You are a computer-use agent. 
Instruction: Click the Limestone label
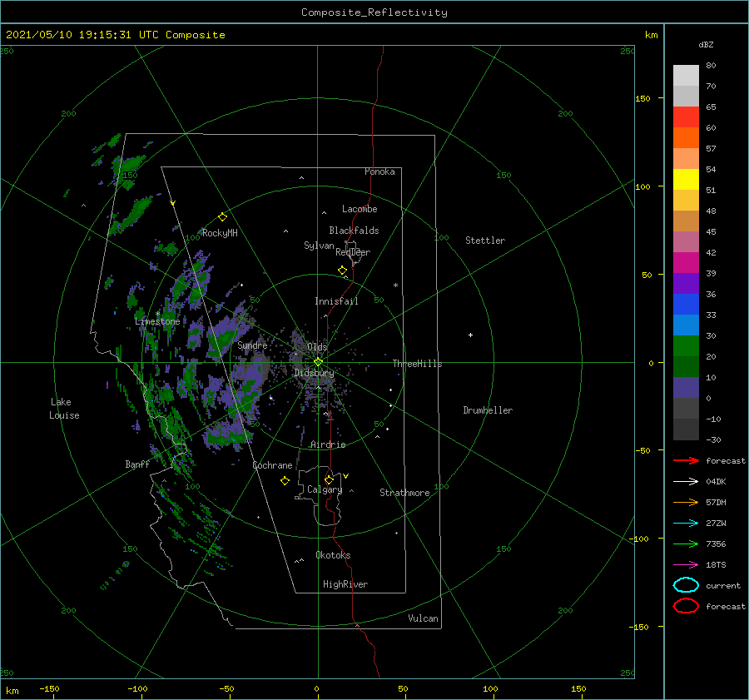point(157,321)
